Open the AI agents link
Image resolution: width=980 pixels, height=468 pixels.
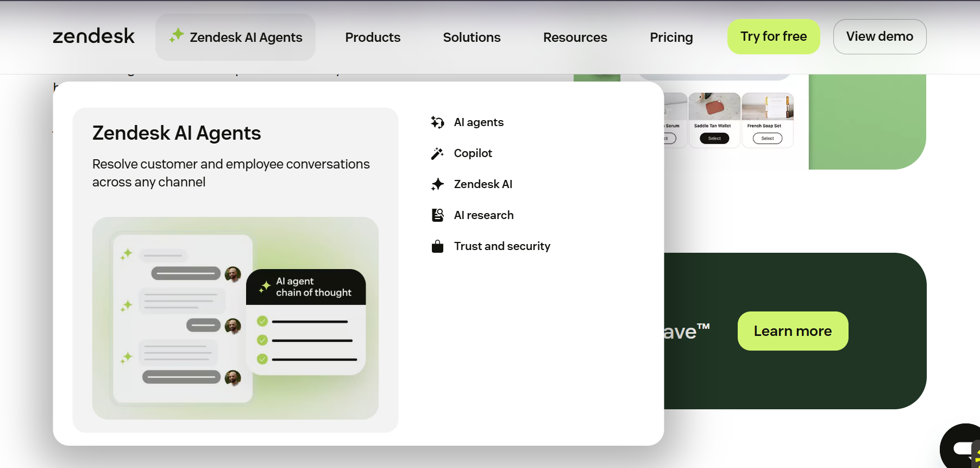(x=479, y=122)
